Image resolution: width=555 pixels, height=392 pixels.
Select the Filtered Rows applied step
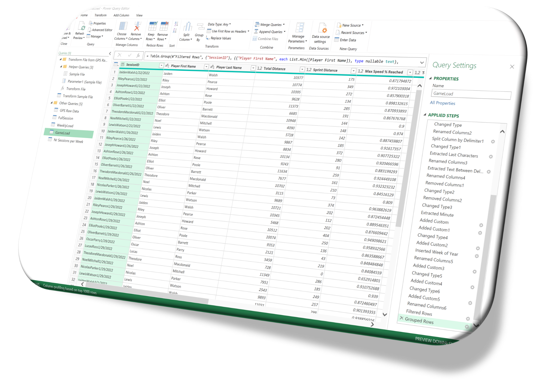[x=419, y=313]
